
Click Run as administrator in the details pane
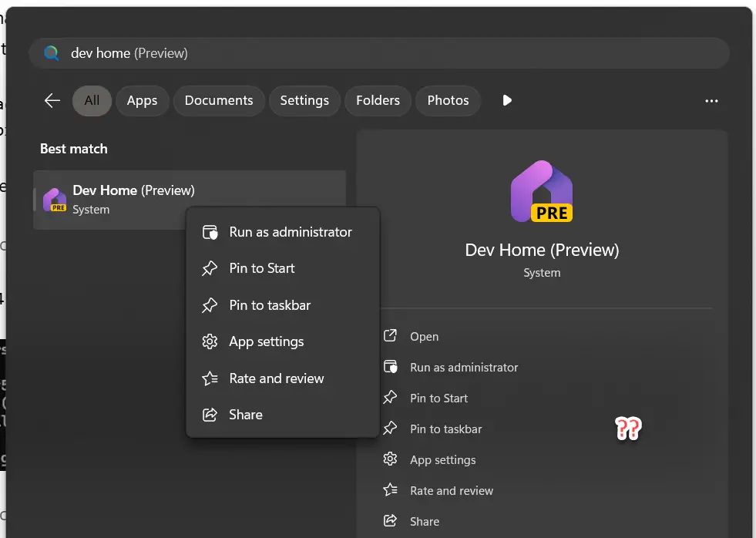[x=464, y=368]
